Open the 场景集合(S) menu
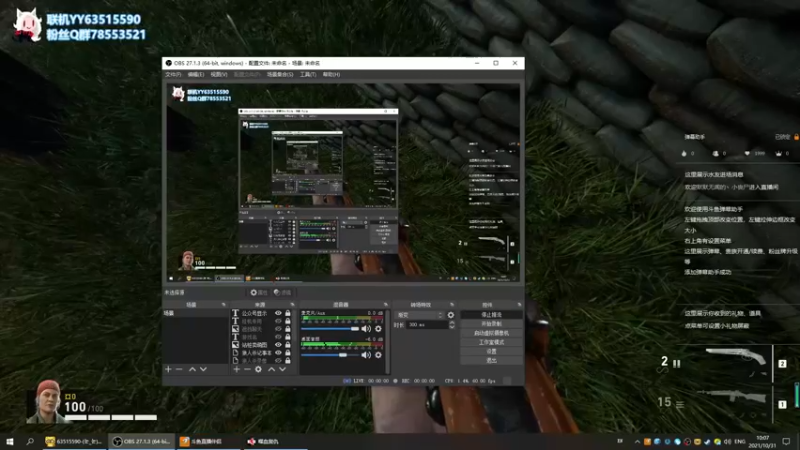The image size is (800, 450). pos(280,74)
